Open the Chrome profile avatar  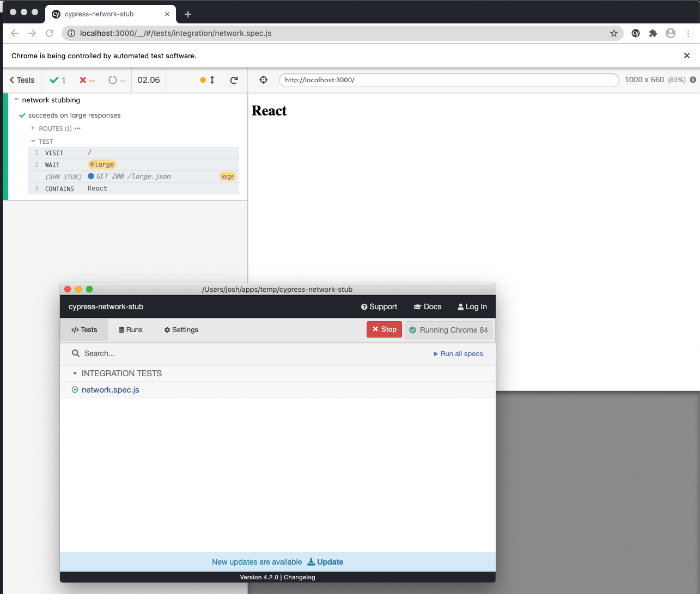(671, 33)
